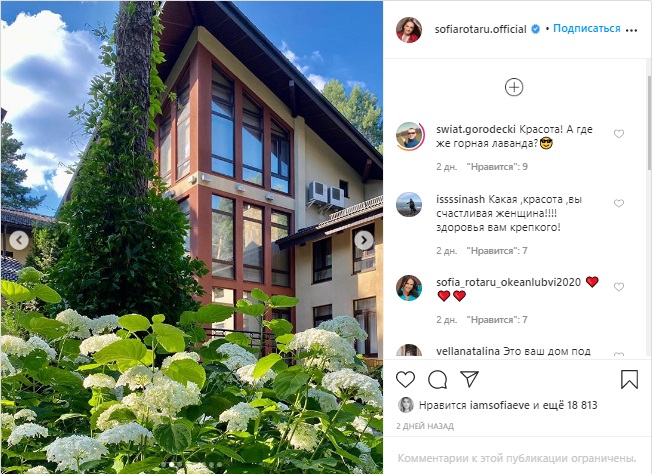
Task: Share the post via paper plane icon
Action: 469,379
